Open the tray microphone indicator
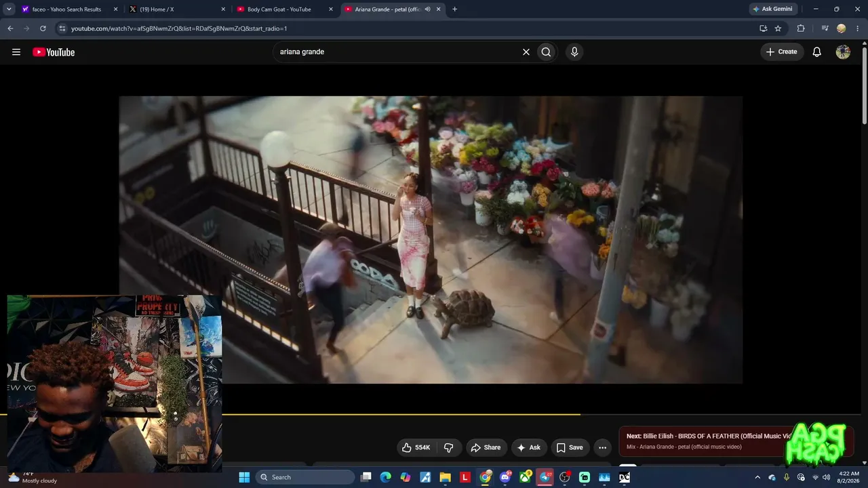Screen dimensions: 868x488 (x=787, y=477)
